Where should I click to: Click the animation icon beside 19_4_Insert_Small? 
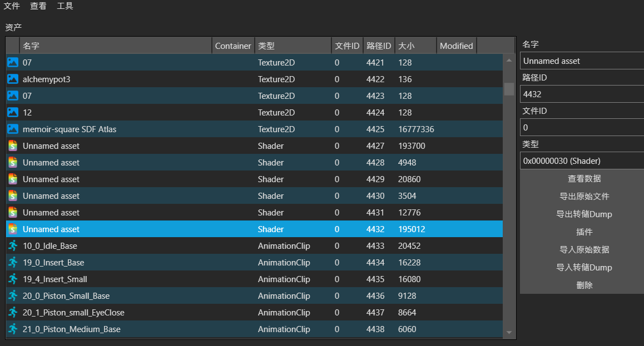[x=12, y=279]
